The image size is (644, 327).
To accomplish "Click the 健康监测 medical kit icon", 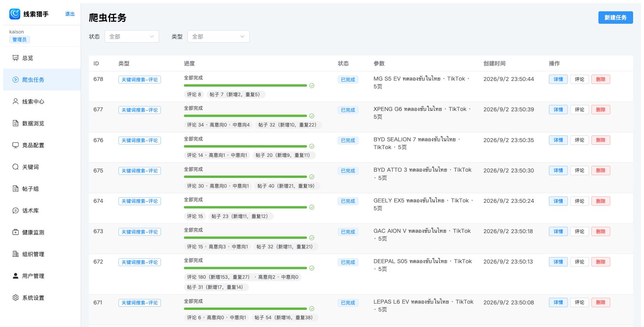I will [x=16, y=232].
